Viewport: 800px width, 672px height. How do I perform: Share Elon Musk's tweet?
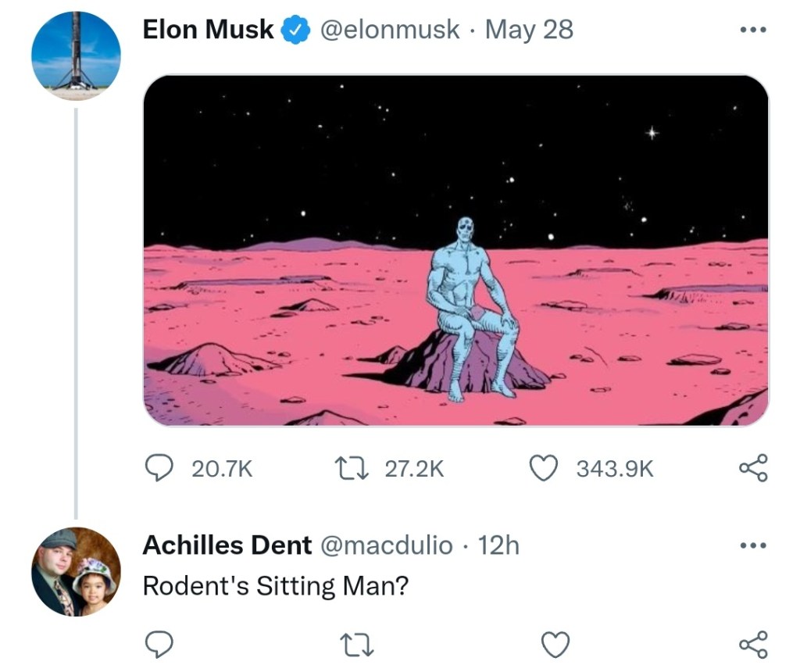pyautogui.click(x=753, y=468)
